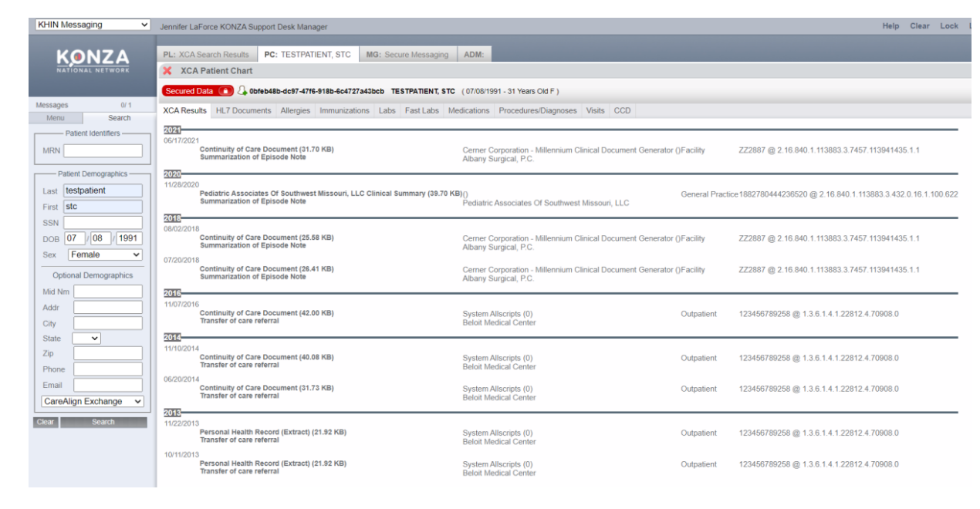The image size is (980, 509).
Task: Switch to the Allergies tab
Action: click(296, 110)
